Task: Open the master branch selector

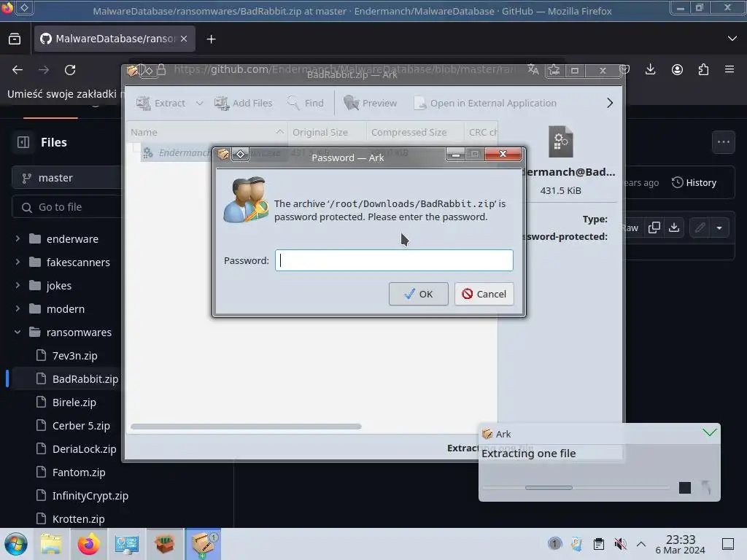Action: [x=66, y=178]
